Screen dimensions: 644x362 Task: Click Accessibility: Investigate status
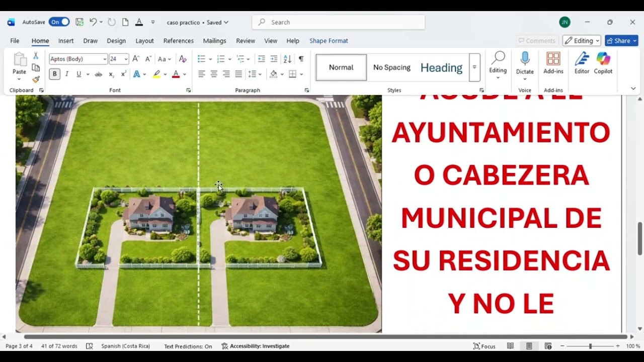click(256, 346)
